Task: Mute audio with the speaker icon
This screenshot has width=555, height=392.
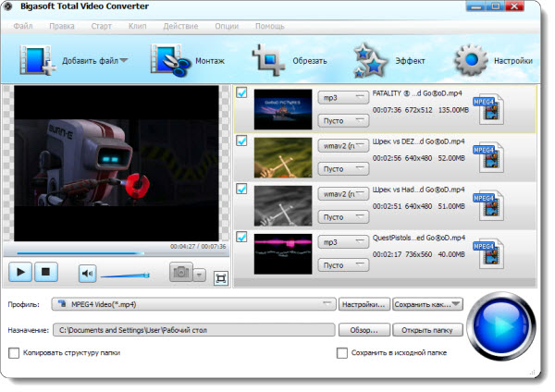Action: (87, 273)
